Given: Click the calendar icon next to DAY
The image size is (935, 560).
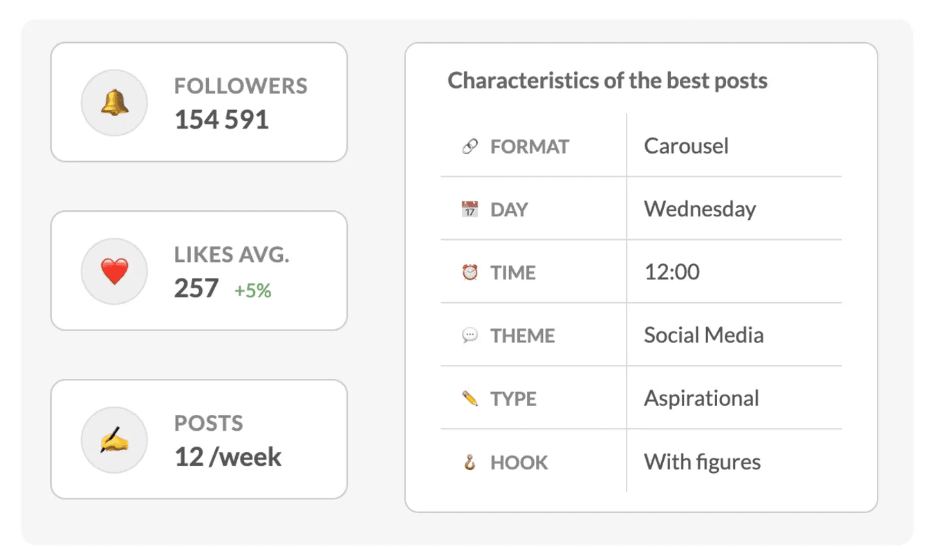Looking at the screenshot, I should pyautogui.click(x=470, y=209).
